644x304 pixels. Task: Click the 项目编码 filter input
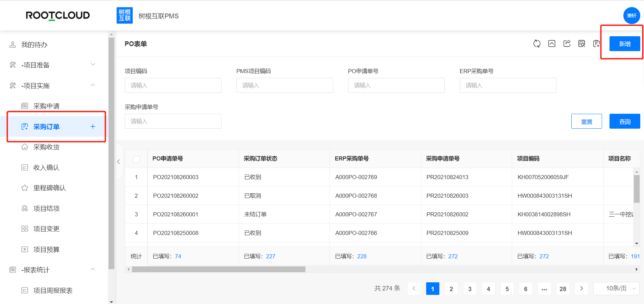173,85
